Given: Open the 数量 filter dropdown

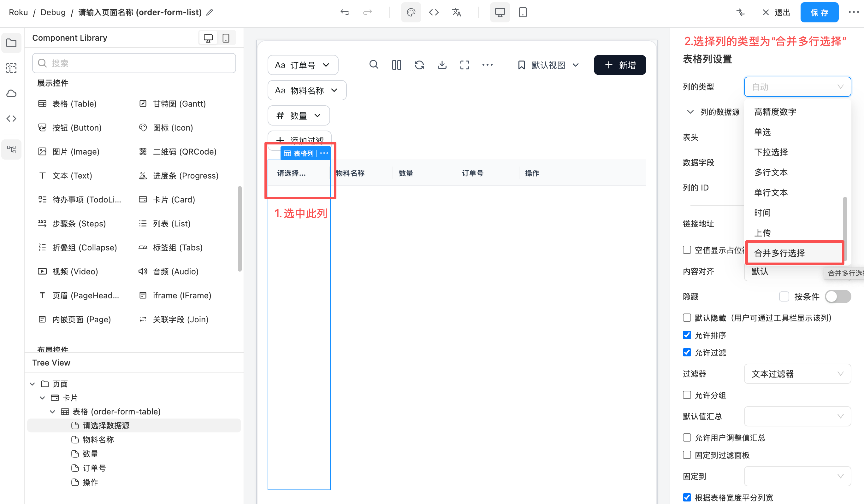Looking at the screenshot, I should click(299, 116).
